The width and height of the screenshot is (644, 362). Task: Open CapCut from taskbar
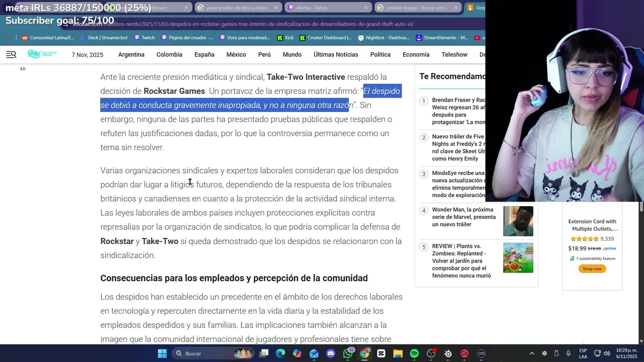381,353
